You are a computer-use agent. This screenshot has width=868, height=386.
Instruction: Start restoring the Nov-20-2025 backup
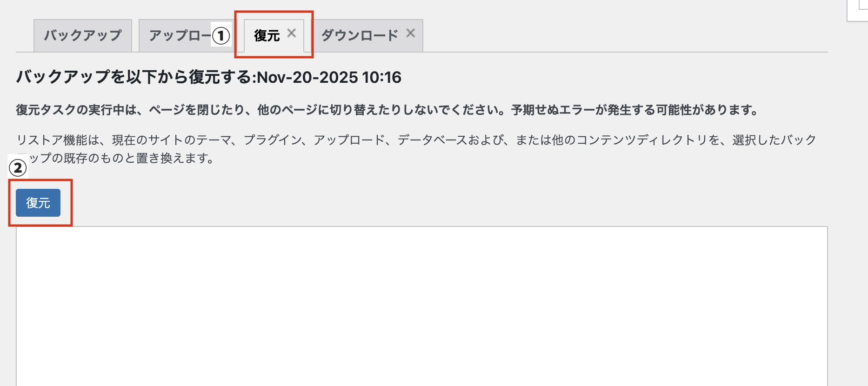pyautogui.click(x=38, y=203)
